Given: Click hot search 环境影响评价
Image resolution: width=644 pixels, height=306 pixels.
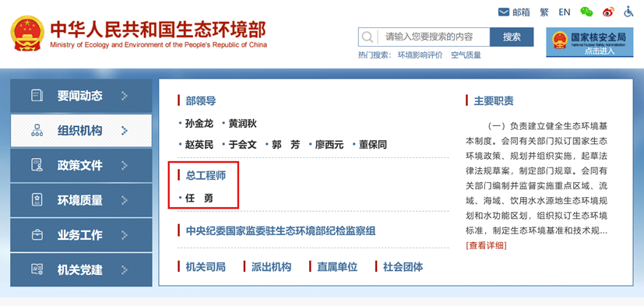Looking at the screenshot, I should point(421,55).
